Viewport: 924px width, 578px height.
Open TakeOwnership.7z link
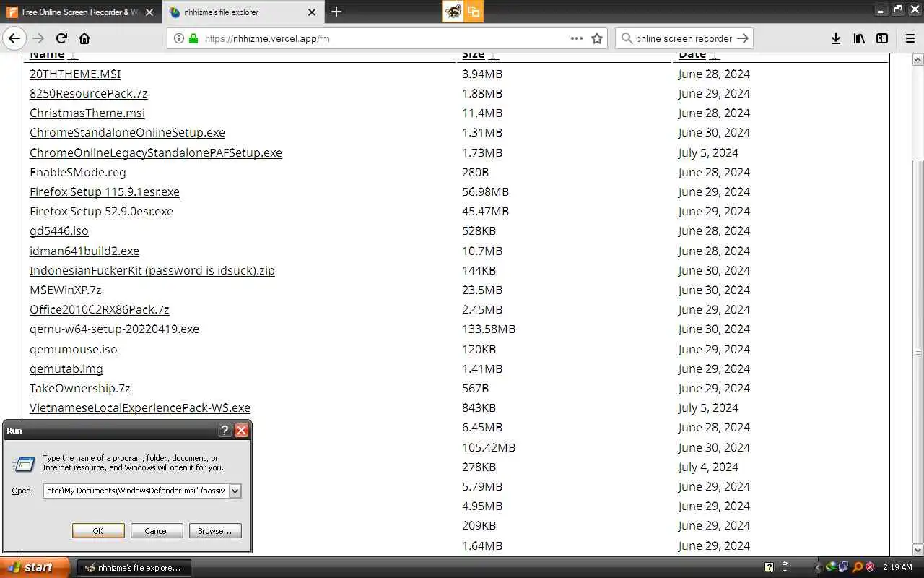(x=80, y=388)
